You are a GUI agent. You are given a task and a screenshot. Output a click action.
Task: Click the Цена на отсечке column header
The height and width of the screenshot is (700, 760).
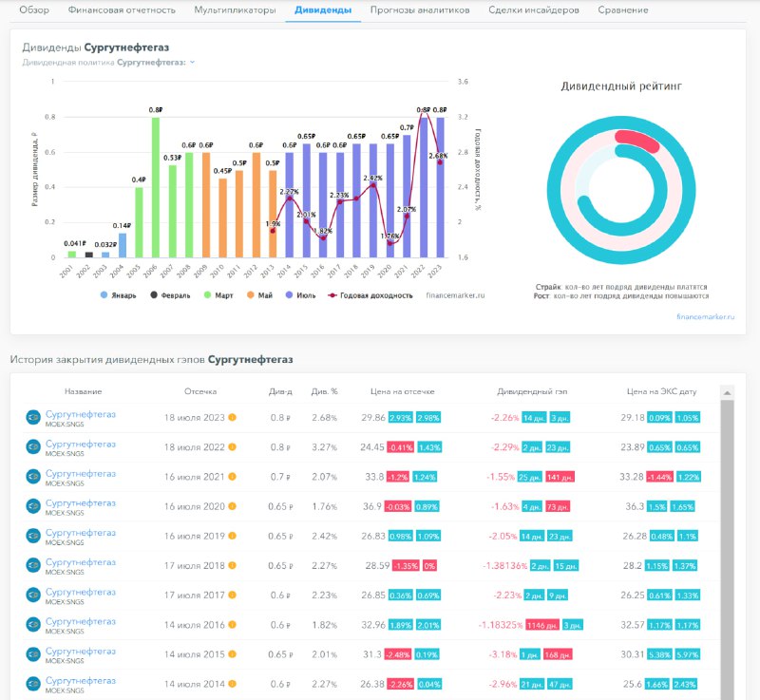tap(402, 391)
